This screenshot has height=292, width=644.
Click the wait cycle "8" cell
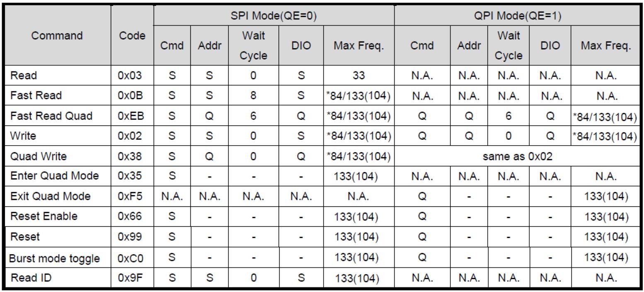pyautogui.click(x=253, y=95)
